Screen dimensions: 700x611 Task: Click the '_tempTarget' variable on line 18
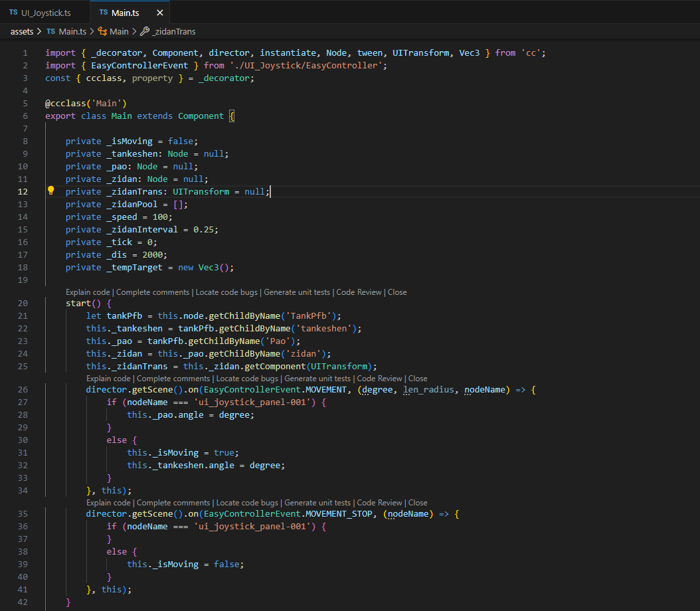(134, 268)
